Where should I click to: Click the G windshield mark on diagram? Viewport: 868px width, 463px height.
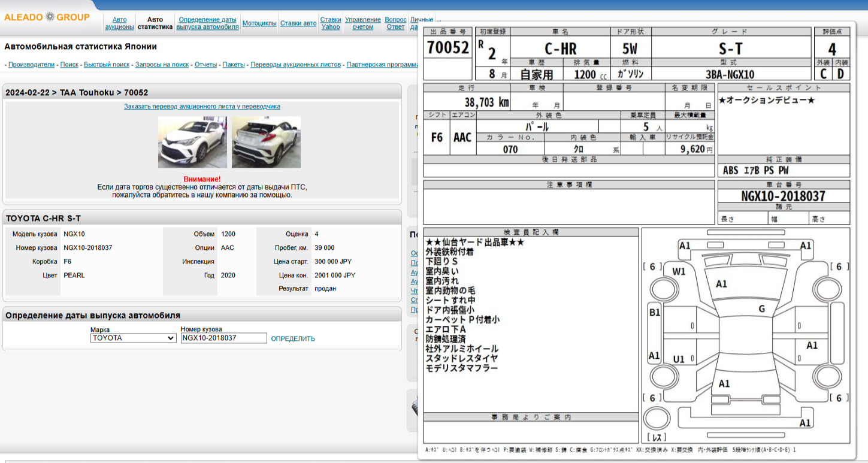[x=761, y=309]
